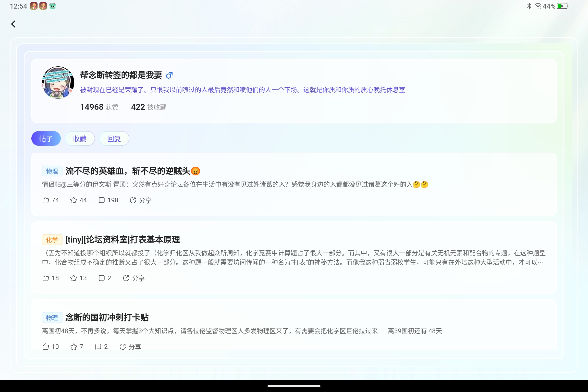Click the preview text starting 离国初48天
Viewport: 588px width, 392px height.
[242, 331]
